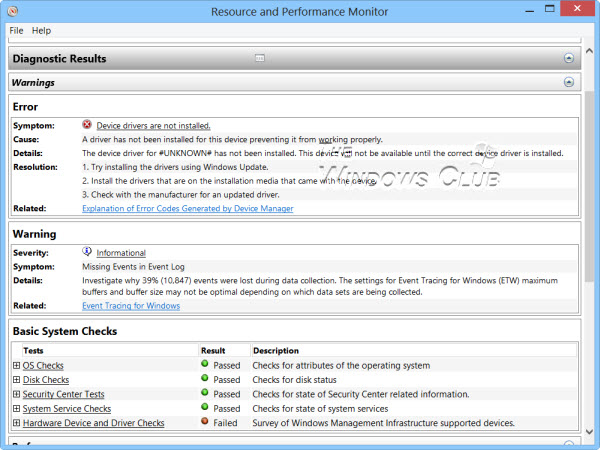The image size is (600, 450).
Task: Open Explanation of Error Codes link
Action: (x=188, y=209)
